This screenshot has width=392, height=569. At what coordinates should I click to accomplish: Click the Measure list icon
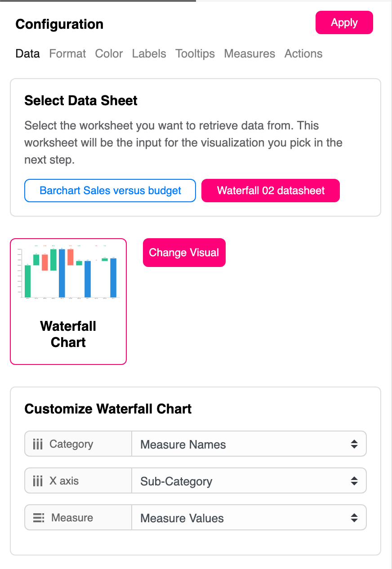tap(39, 518)
